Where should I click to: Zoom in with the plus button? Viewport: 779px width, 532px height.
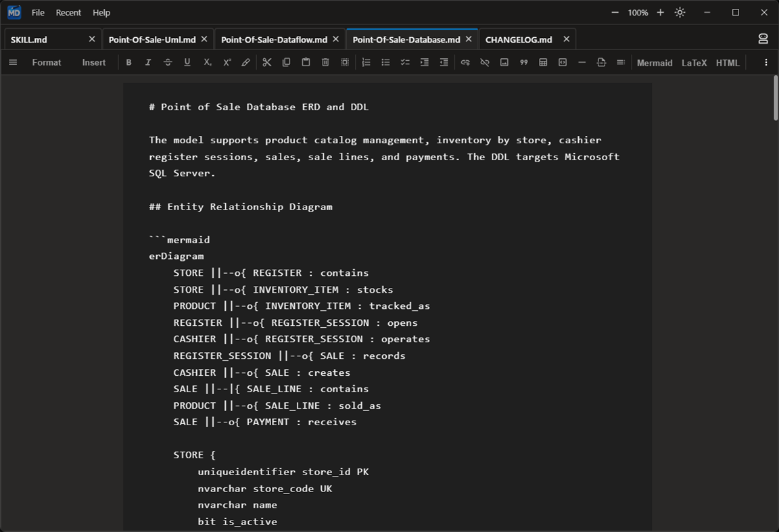tap(660, 12)
